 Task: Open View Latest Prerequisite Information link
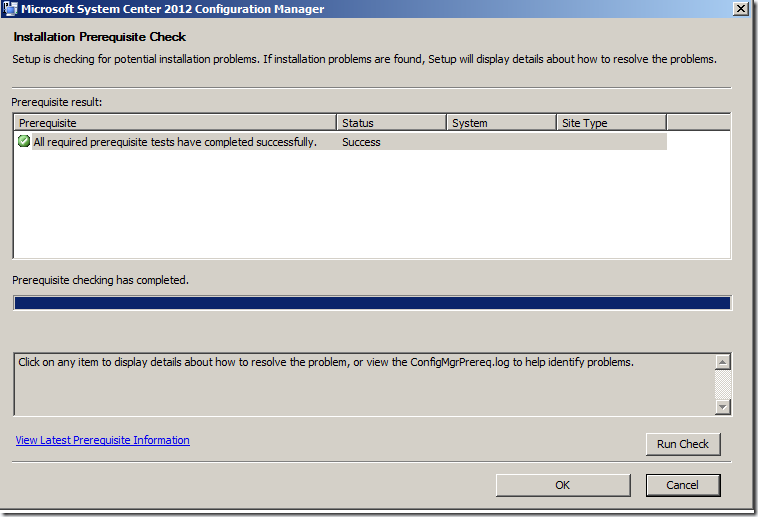pyautogui.click(x=102, y=440)
